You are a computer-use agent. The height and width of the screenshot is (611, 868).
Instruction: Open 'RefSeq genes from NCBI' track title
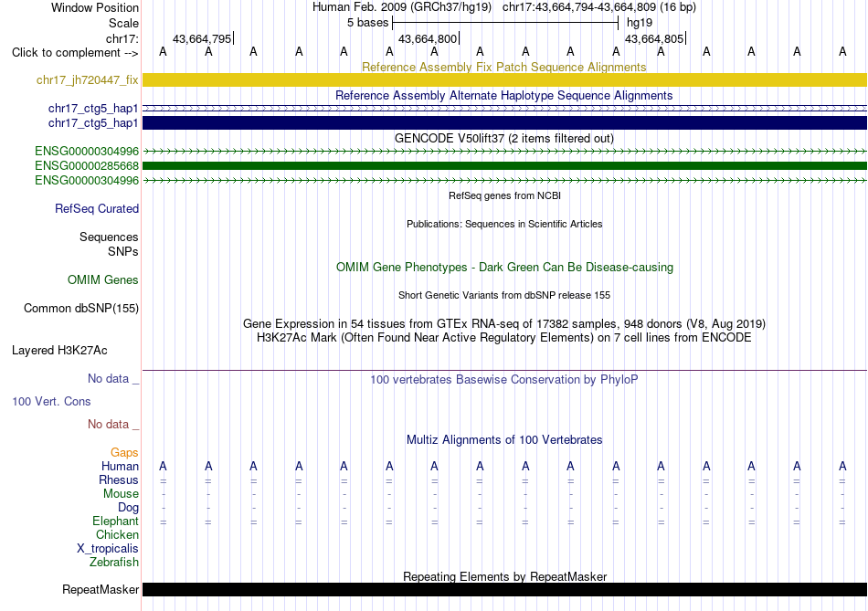point(504,195)
